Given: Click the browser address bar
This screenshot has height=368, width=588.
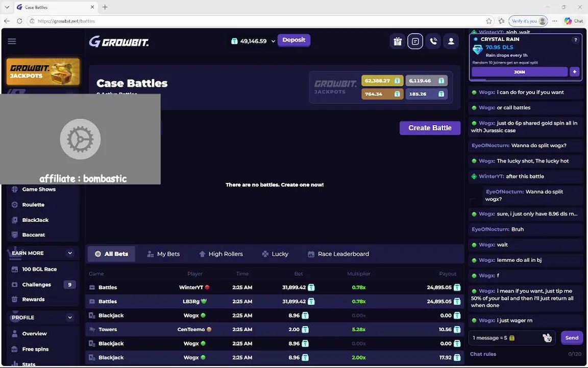Looking at the screenshot, I should click(259, 21).
